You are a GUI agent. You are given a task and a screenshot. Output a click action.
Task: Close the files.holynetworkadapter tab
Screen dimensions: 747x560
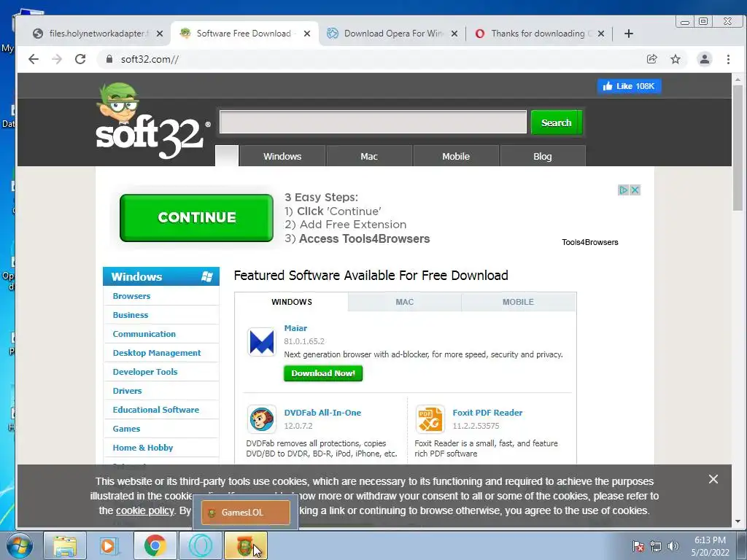[160, 34]
